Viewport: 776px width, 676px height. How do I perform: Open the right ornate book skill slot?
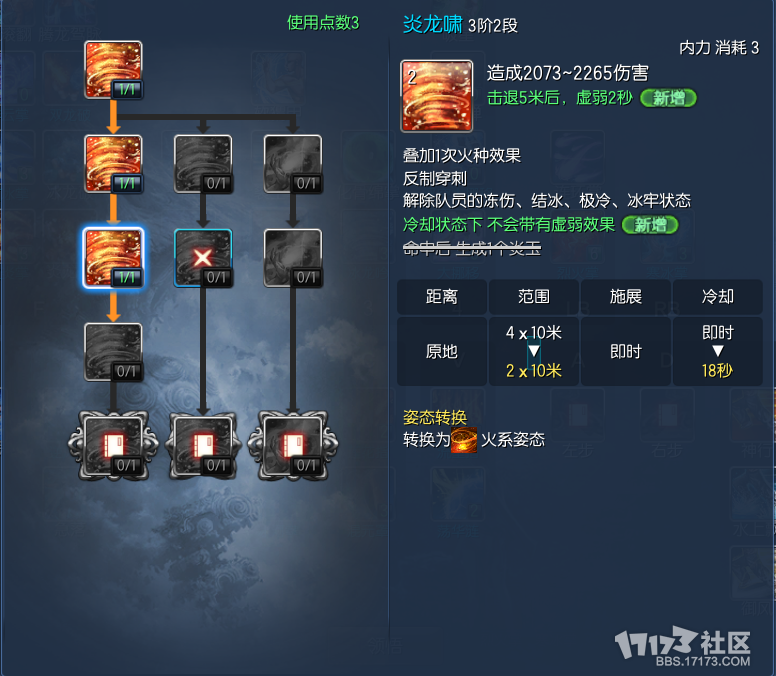click(x=293, y=445)
